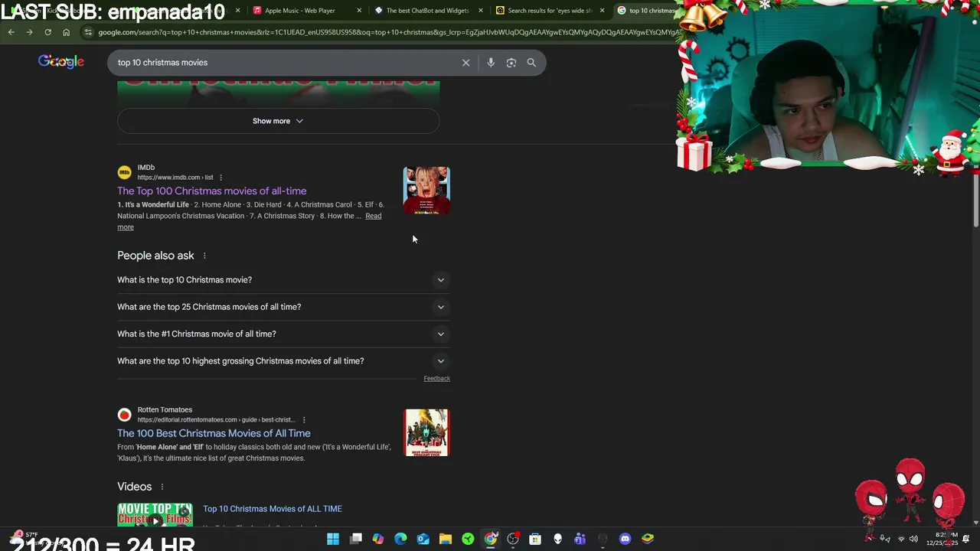Expand the Show more section
980x551 pixels.
tap(278, 121)
